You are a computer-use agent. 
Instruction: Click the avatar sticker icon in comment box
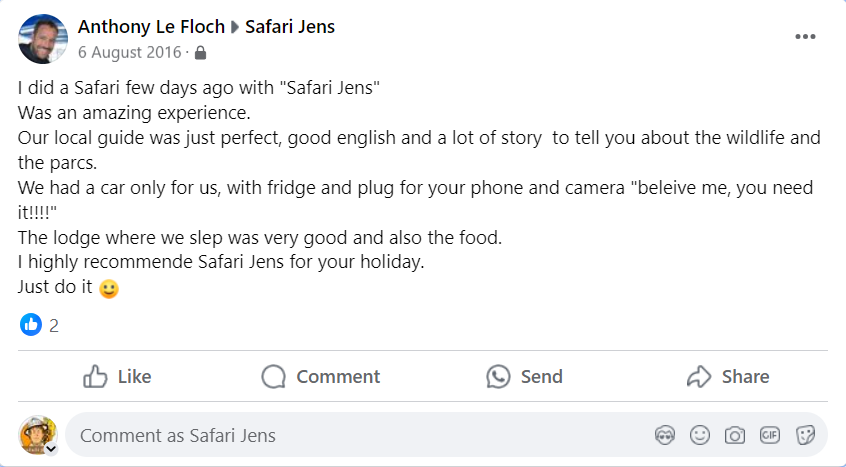[x=665, y=435]
